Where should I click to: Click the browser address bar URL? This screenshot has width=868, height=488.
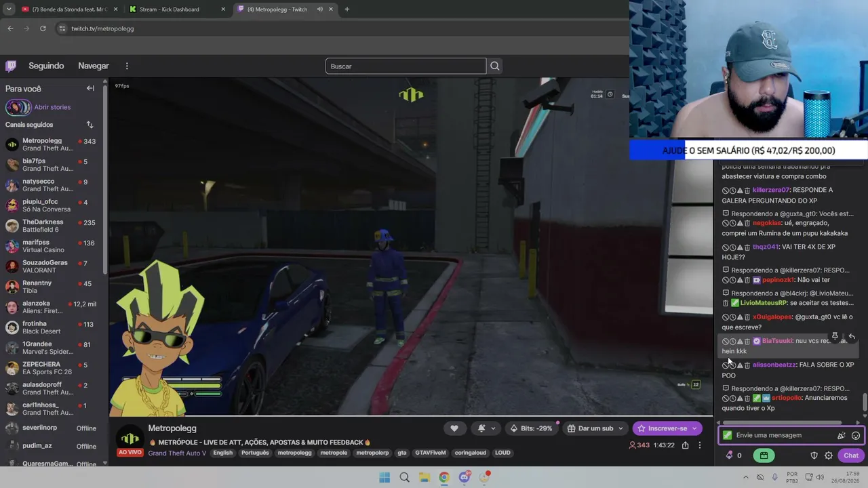pyautogui.click(x=102, y=28)
